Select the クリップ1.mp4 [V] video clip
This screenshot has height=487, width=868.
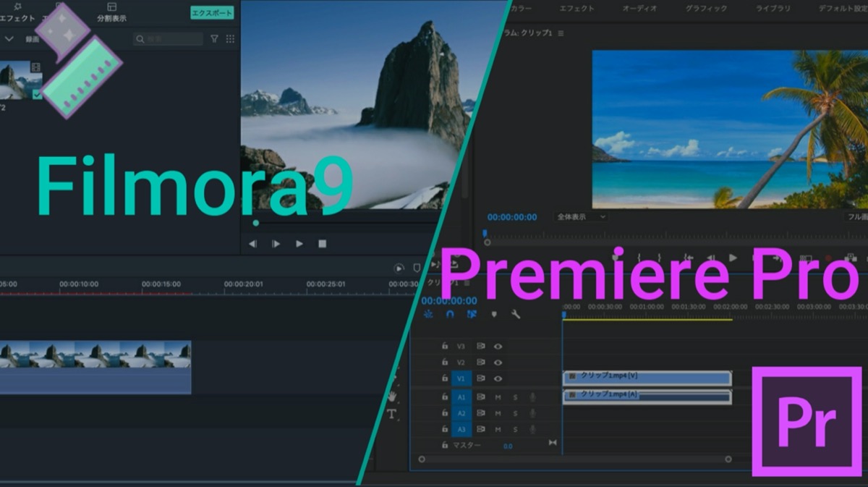tap(647, 378)
